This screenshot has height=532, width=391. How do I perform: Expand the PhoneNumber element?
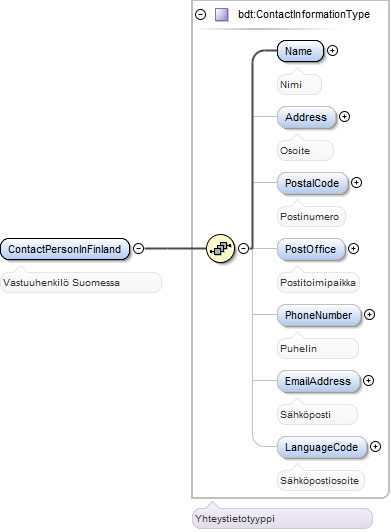pos(369,315)
